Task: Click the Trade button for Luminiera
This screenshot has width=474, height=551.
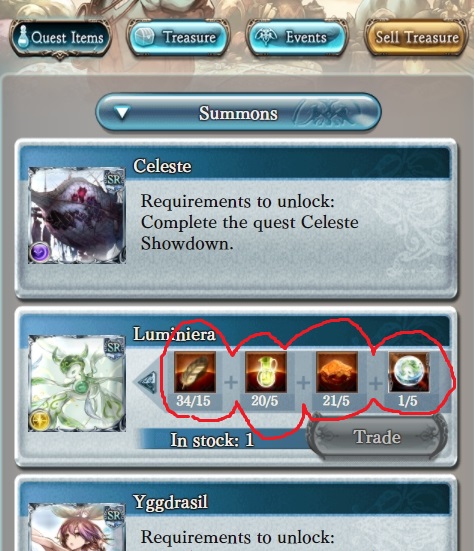Action: (377, 437)
